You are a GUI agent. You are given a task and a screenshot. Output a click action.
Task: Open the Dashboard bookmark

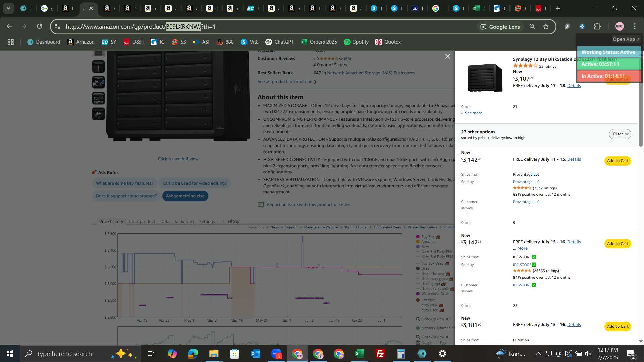coord(44,42)
